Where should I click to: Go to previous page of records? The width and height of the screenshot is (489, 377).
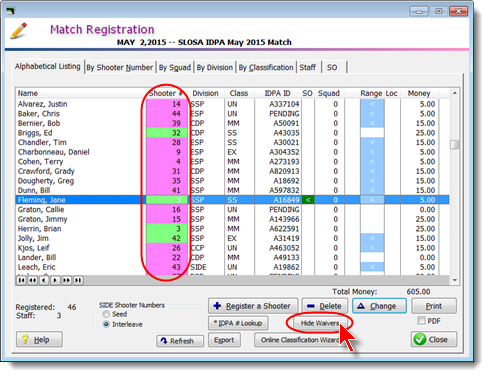click(x=33, y=280)
